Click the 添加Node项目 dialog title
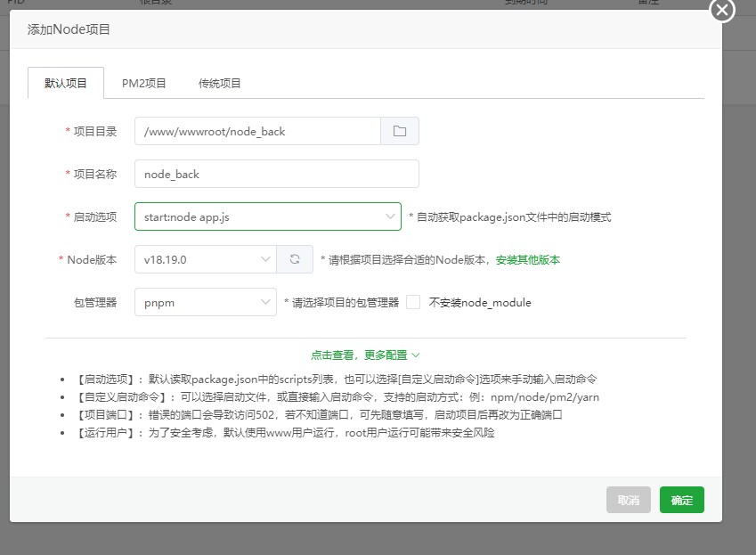Screen dimensions: 756x555 69,29
